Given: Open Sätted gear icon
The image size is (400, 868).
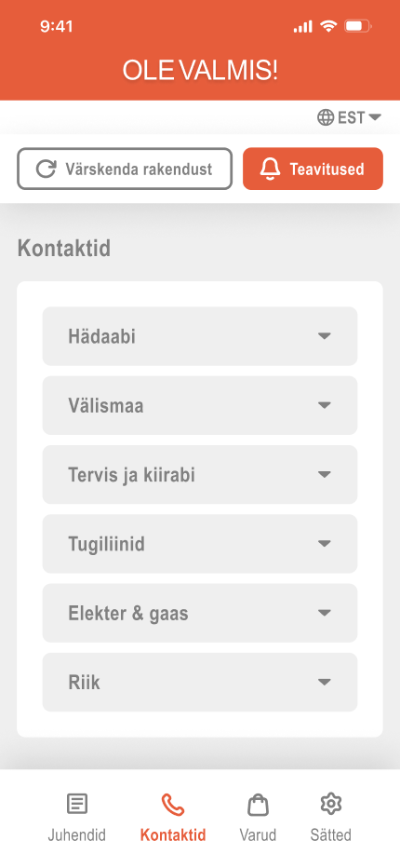Looking at the screenshot, I should pyautogui.click(x=331, y=803).
